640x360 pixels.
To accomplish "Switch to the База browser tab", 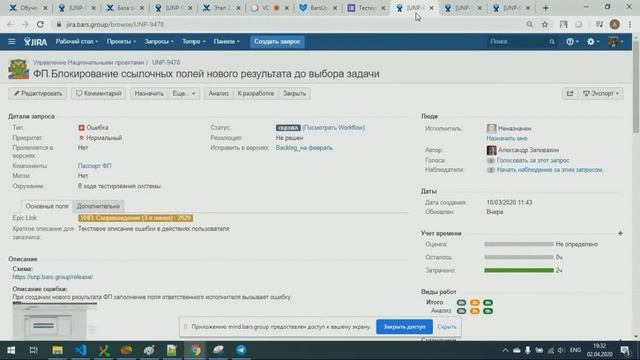I will click(x=125, y=8).
